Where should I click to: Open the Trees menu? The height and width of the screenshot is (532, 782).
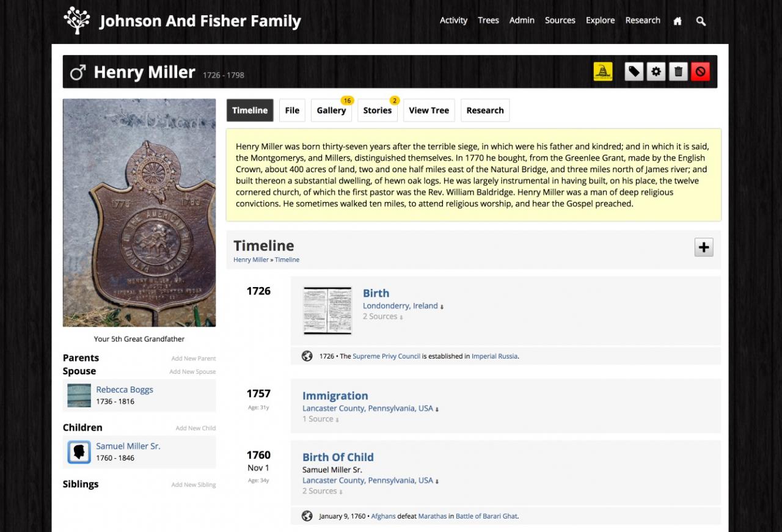(488, 20)
